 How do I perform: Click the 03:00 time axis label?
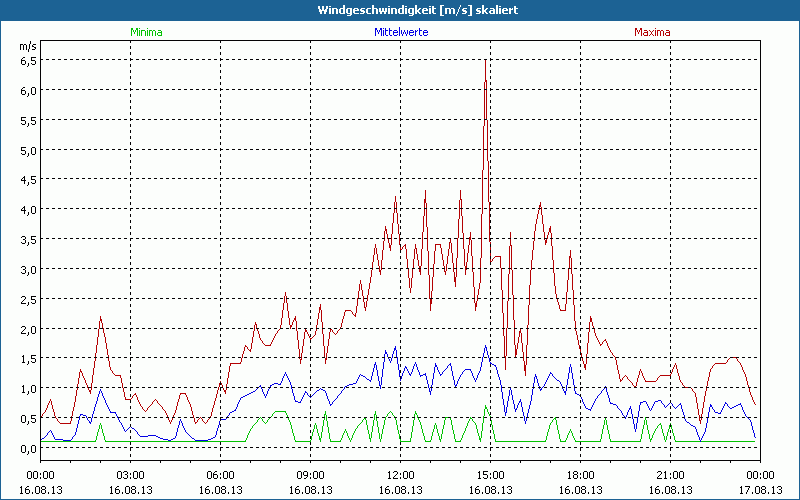pyautogui.click(x=130, y=475)
